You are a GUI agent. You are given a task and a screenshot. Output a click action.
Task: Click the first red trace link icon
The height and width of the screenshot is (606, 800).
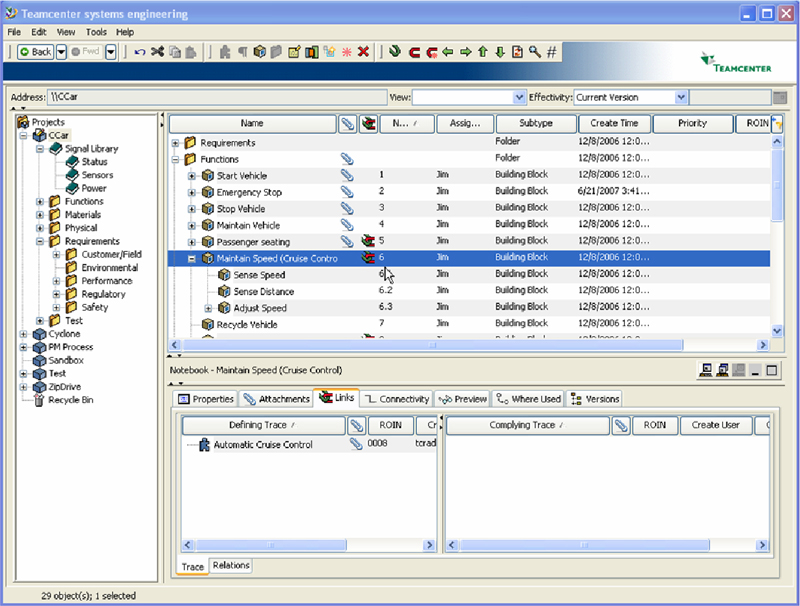pos(414,52)
